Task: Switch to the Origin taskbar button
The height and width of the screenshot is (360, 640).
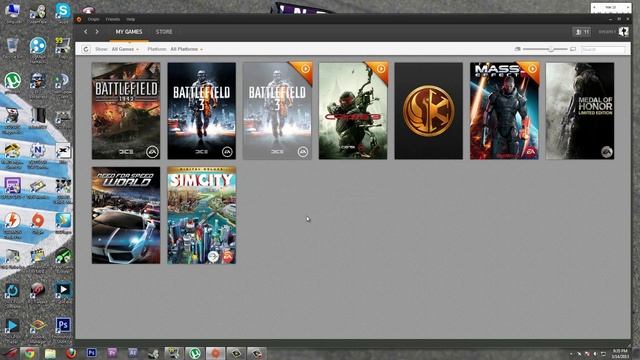Action: [x=215, y=353]
